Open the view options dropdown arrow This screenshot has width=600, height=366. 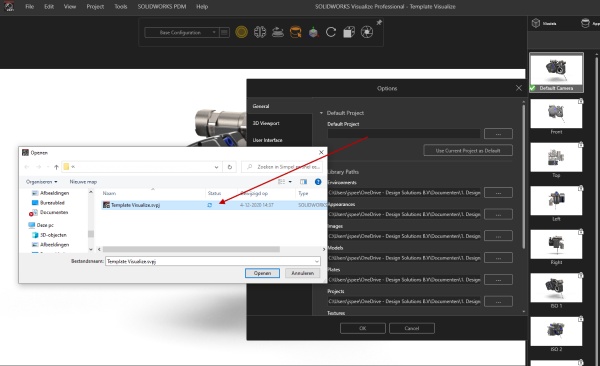290,182
